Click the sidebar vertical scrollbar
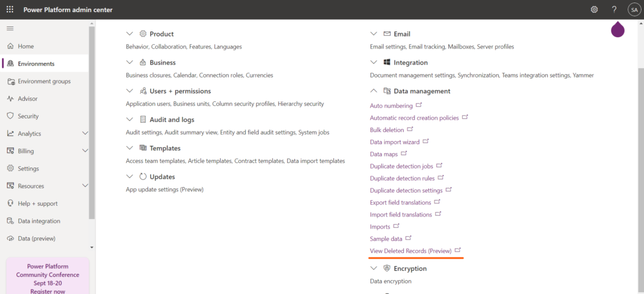This screenshot has height=294, width=644. 92,126
